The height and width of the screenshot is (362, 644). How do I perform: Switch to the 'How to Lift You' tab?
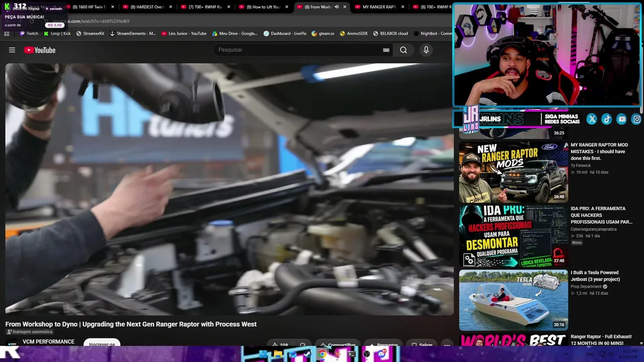(x=264, y=7)
